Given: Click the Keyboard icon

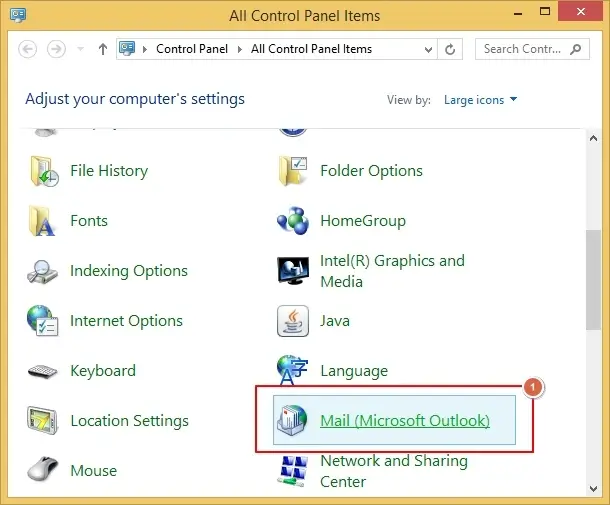Looking at the screenshot, I should tap(44, 371).
